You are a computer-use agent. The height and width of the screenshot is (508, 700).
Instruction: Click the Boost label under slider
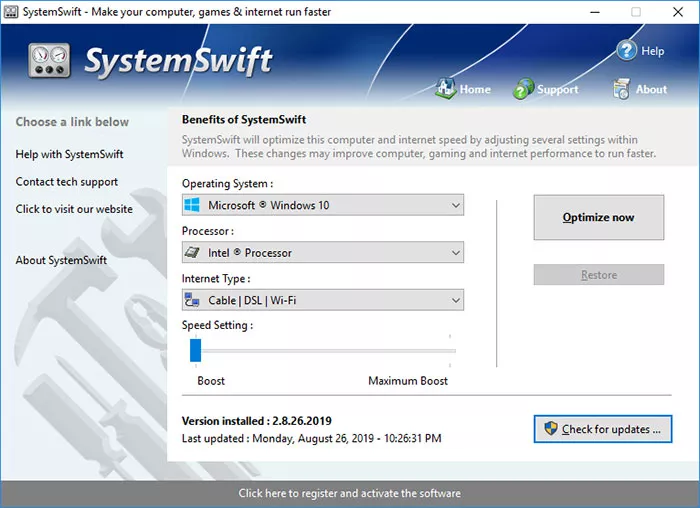211,381
